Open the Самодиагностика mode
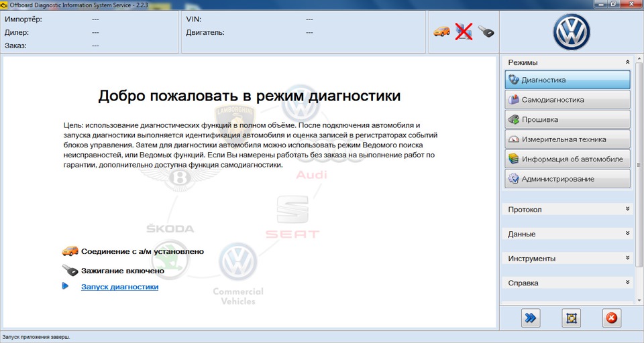 tap(568, 100)
